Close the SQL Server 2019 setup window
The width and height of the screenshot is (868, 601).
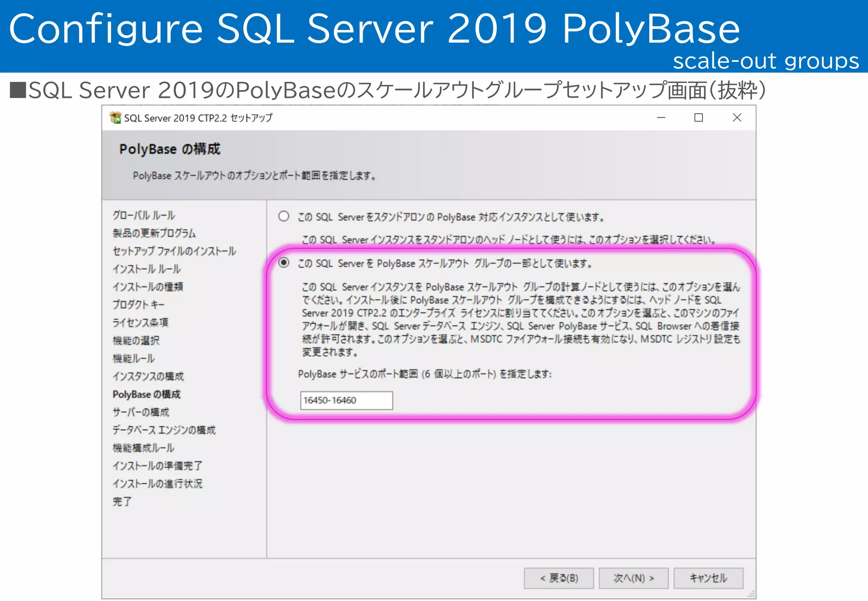pos(737,118)
